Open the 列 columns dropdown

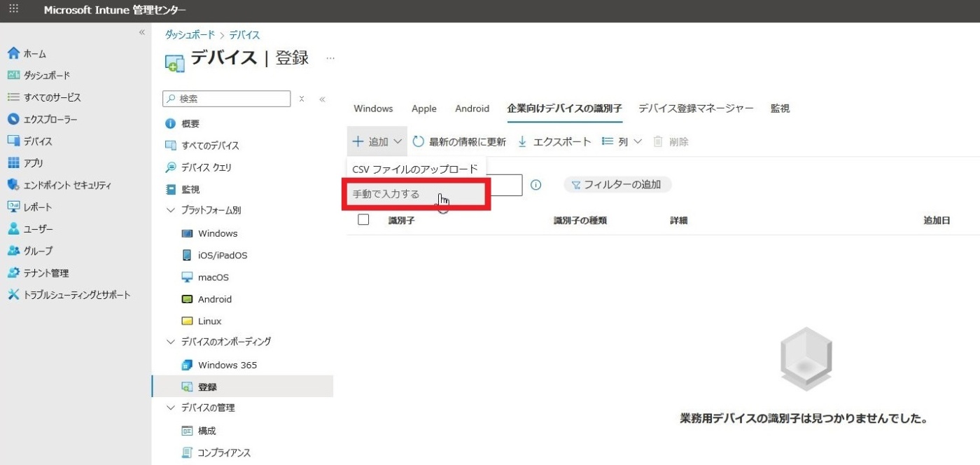pos(622,141)
